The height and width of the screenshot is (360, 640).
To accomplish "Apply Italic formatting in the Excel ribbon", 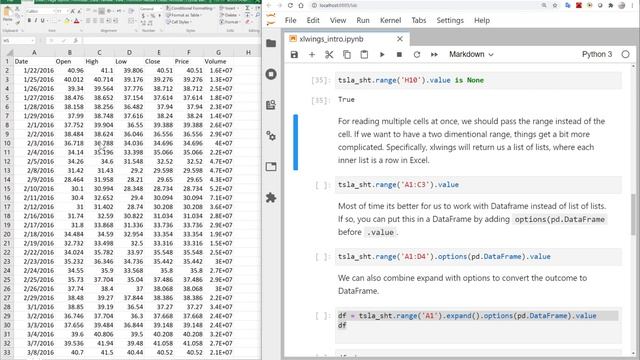I will coord(36,20).
